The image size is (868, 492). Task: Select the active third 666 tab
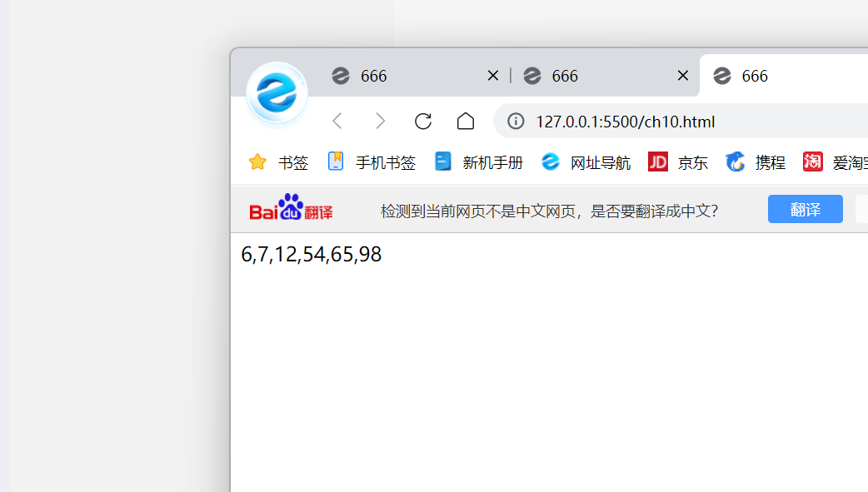784,76
